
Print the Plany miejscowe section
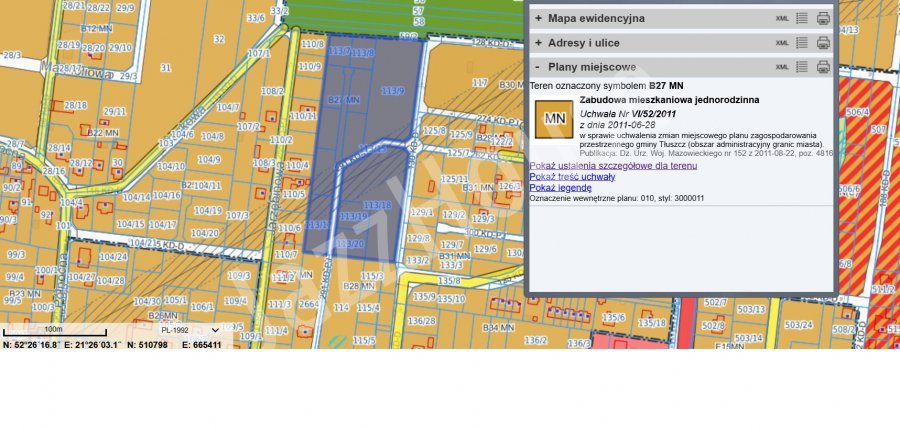[x=823, y=67]
